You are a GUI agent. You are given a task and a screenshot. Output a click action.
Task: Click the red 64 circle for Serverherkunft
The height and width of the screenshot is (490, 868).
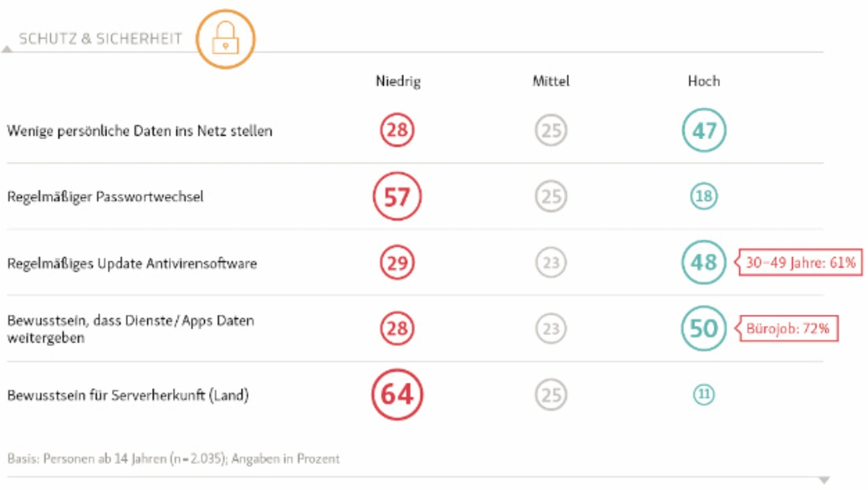point(397,394)
